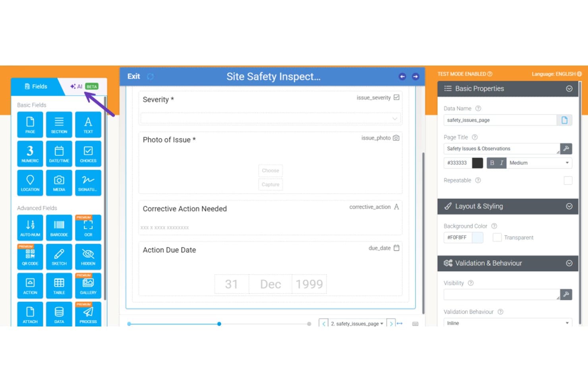588x392 pixels.
Task: Toggle italic for the page title
Action: (x=501, y=163)
